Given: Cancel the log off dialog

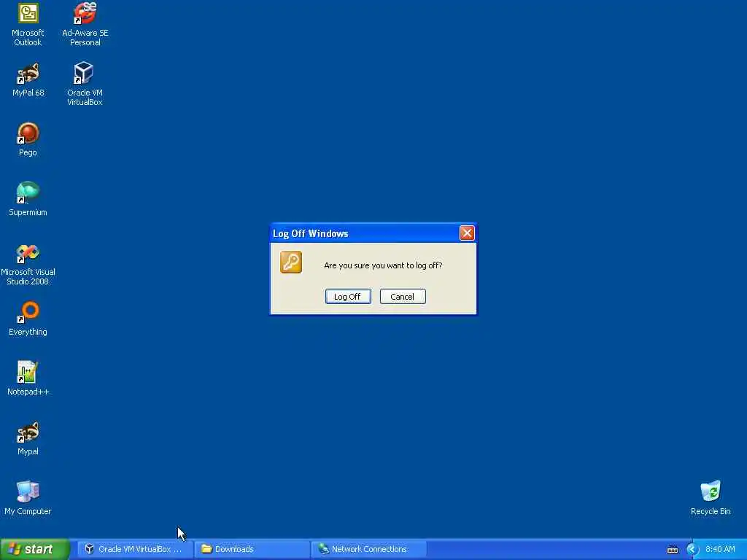Looking at the screenshot, I should click(x=403, y=297).
